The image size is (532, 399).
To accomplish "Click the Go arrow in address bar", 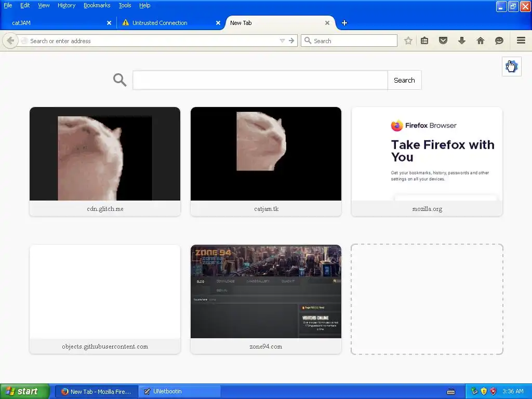I will pos(291,41).
